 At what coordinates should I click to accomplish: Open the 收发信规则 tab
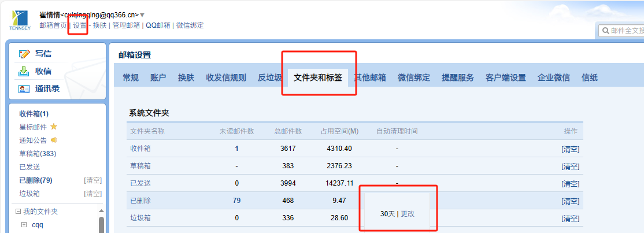click(x=226, y=77)
